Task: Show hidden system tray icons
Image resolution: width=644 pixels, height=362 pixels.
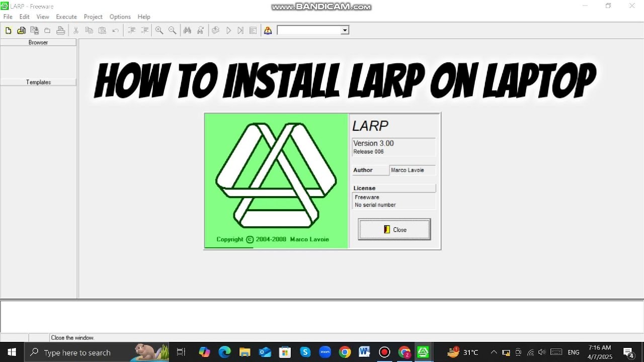Action: tap(494, 352)
